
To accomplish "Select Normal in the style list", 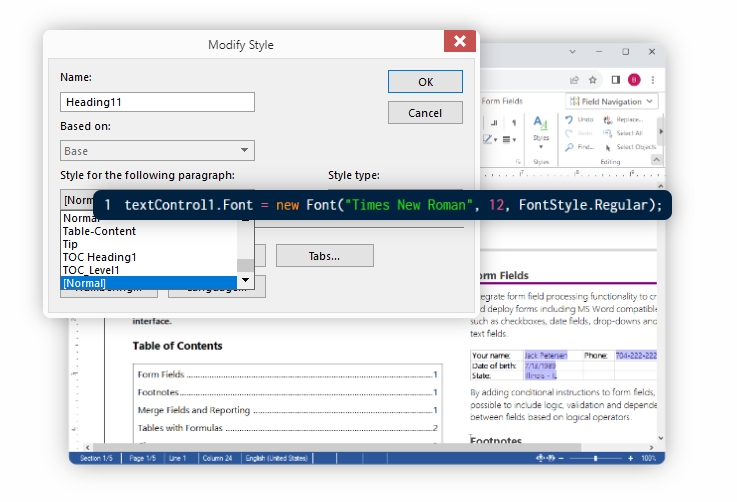I will [149, 219].
